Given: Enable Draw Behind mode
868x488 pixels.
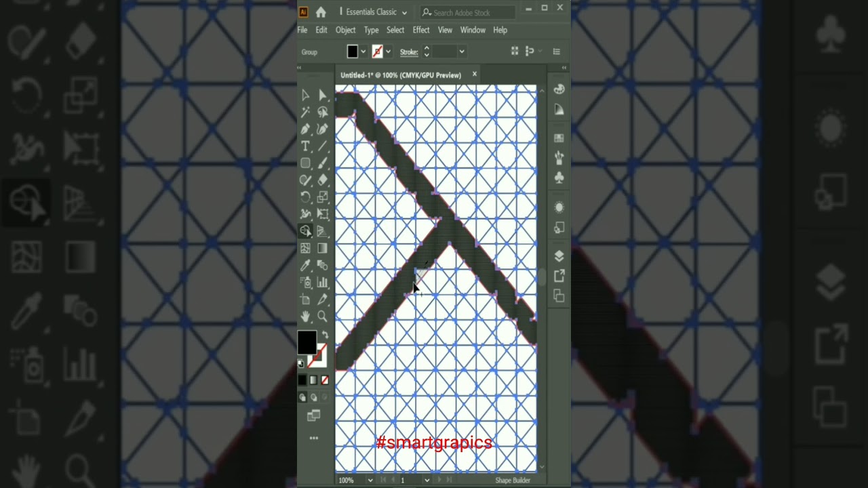Looking at the screenshot, I should coord(313,397).
